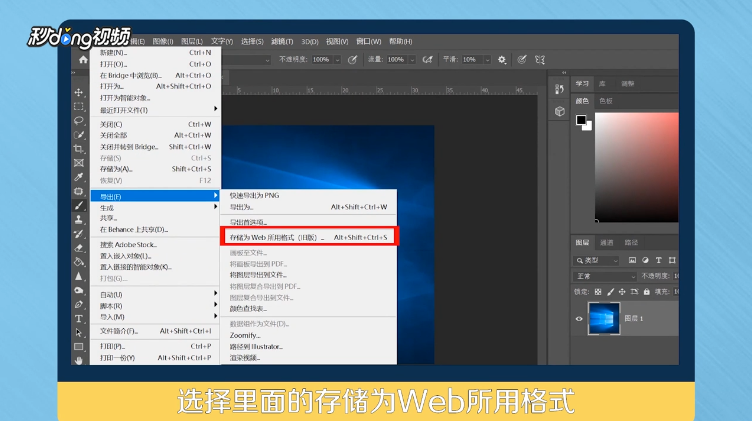Open the layer filter 类型 dropdown
The height and width of the screenshot is (421, 752).
(596, 260)
